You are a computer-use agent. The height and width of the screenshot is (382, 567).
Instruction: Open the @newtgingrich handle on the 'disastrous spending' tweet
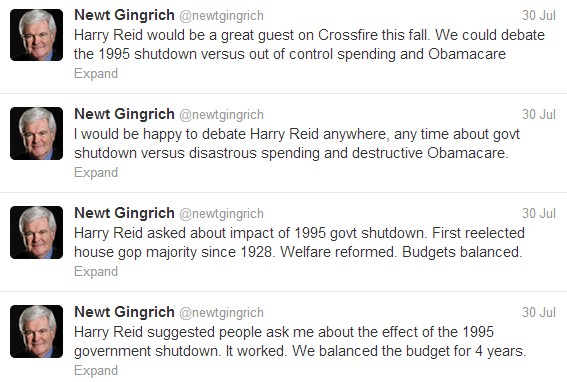(x=221, y=115)
